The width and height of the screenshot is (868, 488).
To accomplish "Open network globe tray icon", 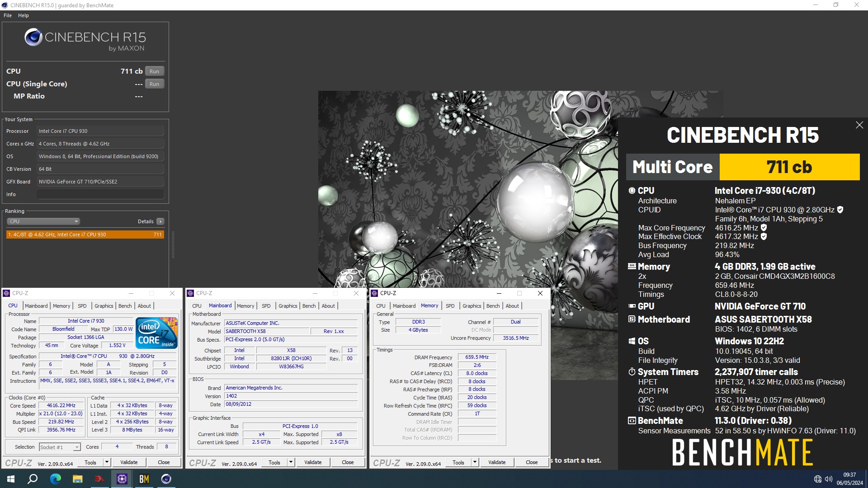I will point(817,479).
